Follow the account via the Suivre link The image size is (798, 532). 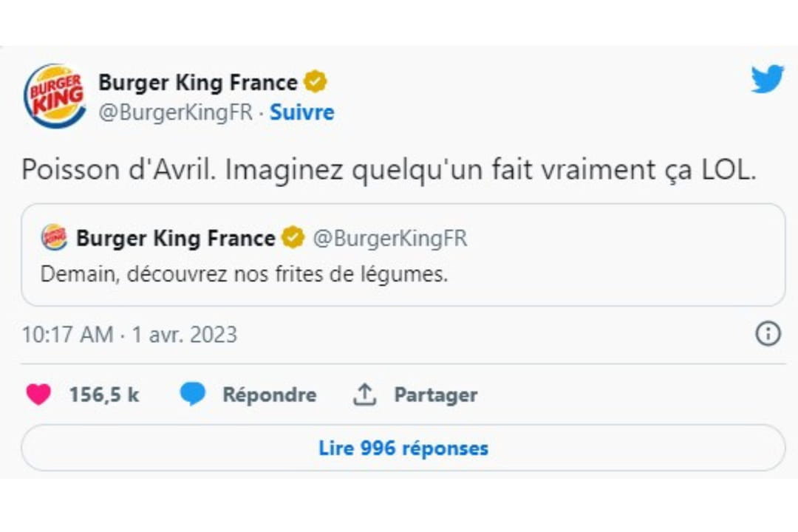[302, 112]
